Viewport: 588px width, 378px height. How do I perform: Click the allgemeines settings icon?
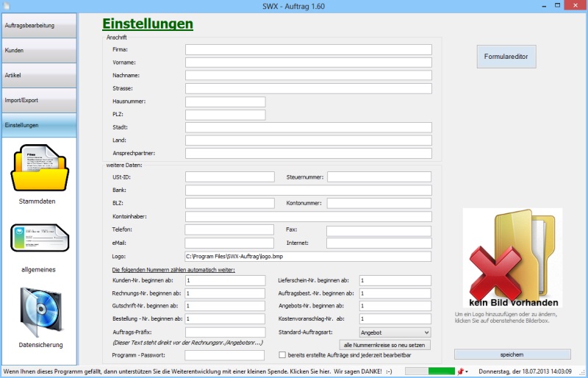38,238
